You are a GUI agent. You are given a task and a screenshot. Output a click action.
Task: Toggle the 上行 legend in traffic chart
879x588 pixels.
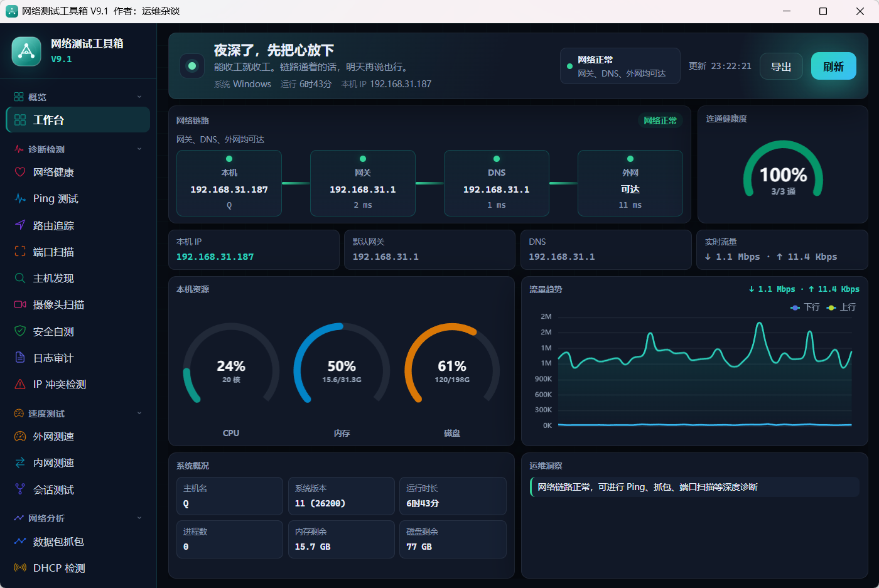(841, 307)
